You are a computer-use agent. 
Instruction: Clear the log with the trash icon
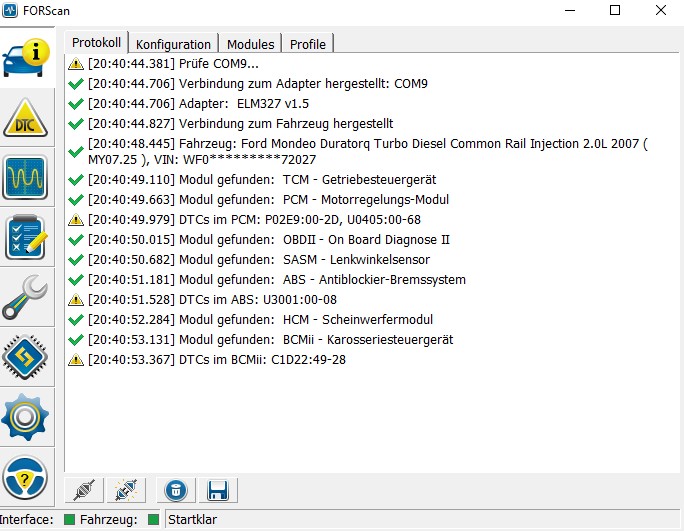click(176, 490)
